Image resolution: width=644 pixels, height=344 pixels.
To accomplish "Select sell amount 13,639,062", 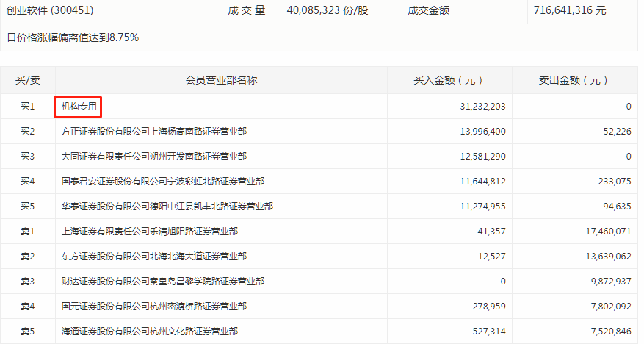I will (x=608, y=257).
